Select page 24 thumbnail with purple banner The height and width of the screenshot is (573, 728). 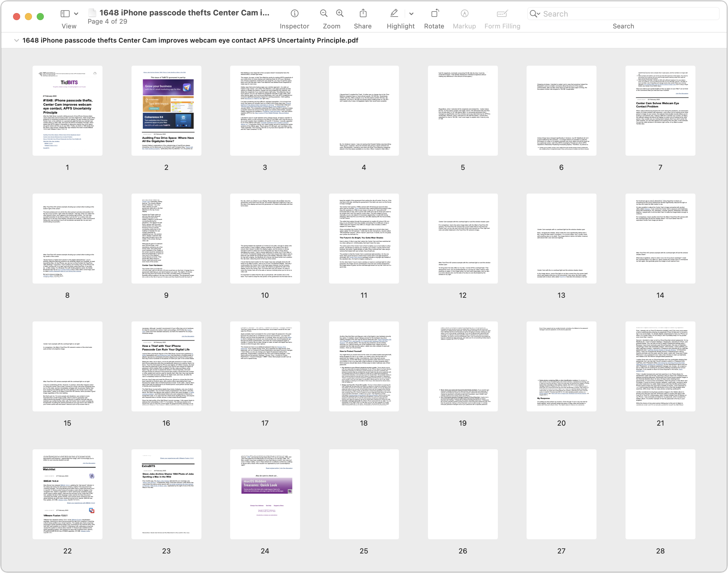coord(265,494)
